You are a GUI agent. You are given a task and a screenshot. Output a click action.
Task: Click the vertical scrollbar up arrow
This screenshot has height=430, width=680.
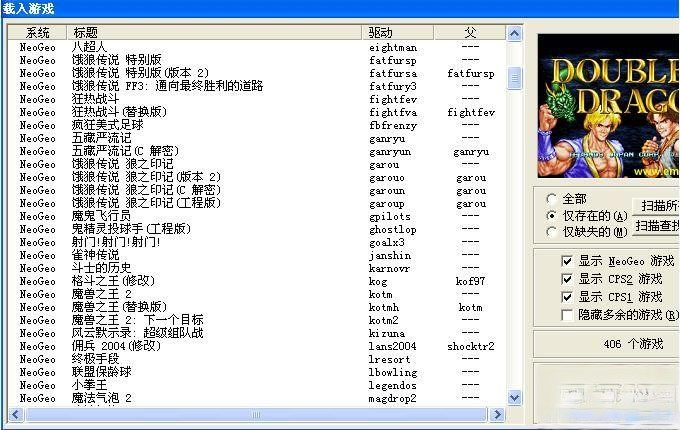click(x=514, y=33)
